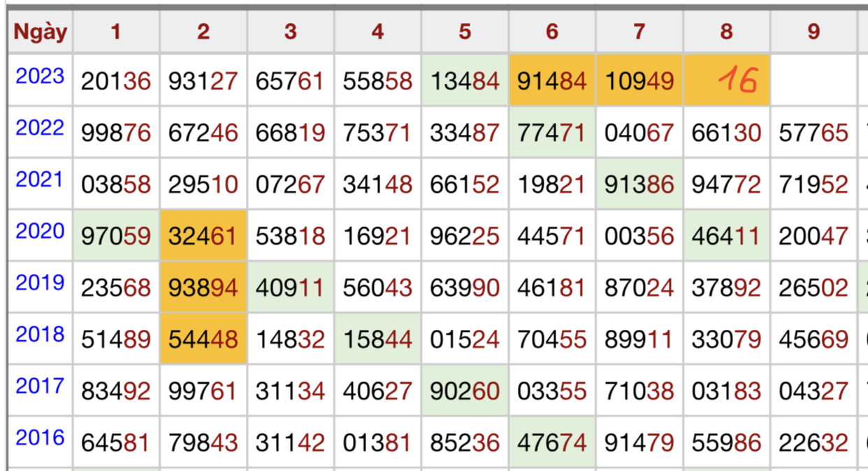868x471 pixels.
Task: Click column header 5
Action: (x=465, y=32)
